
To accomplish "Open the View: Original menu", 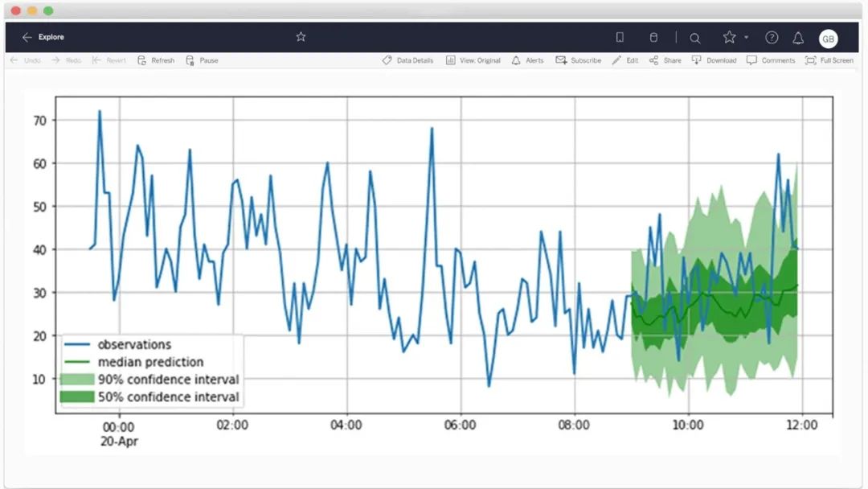I will point(473,60).
